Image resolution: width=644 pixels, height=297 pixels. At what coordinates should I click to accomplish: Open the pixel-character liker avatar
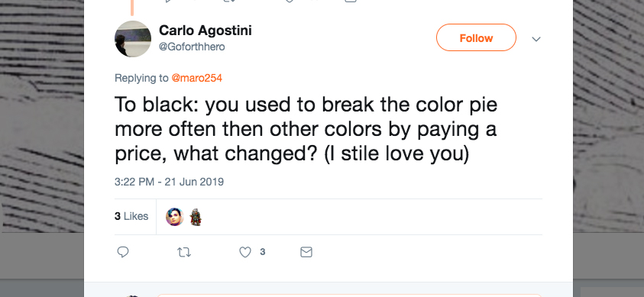[x=196, y=217]
